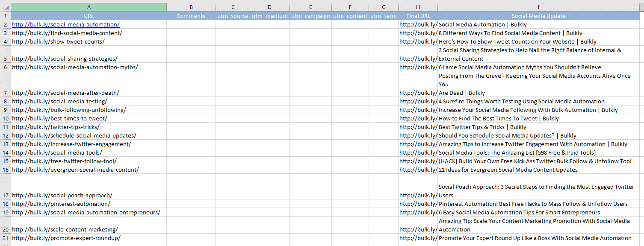The image size is (644, 246).
Task: Select 'Posting From The Grave' cell
Action: click(x=538, y=84)
